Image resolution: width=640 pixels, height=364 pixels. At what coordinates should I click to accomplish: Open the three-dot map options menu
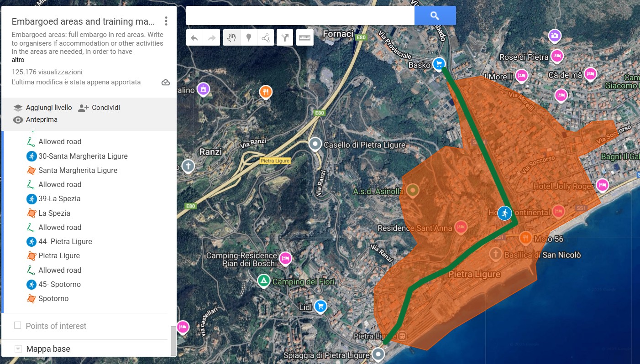(166, 21)
